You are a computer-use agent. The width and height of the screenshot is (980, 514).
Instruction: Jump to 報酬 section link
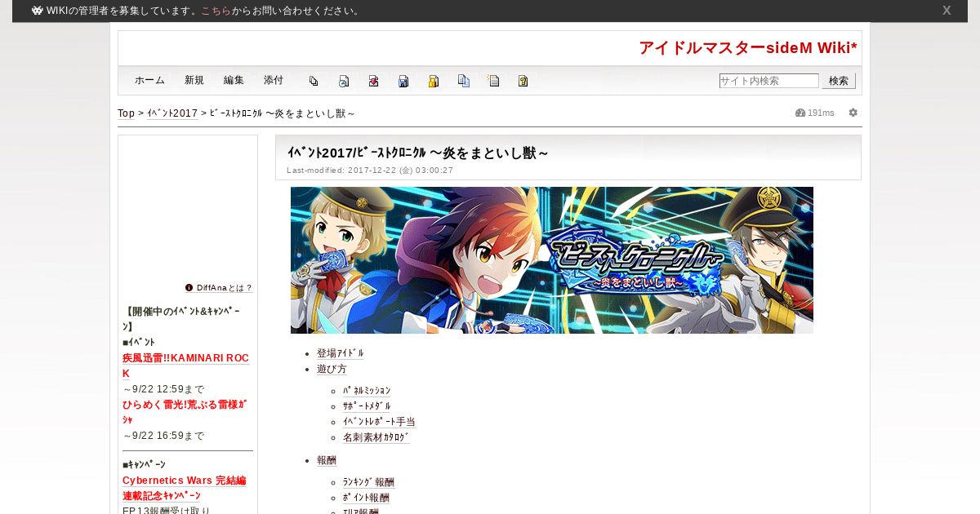tap(327, 460)
